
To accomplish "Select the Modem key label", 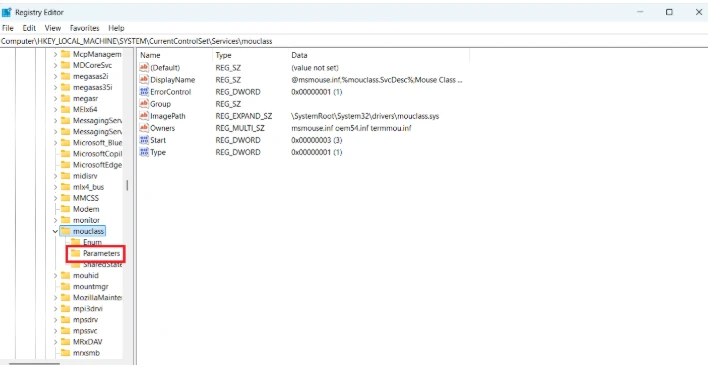I will pos(86,209).
